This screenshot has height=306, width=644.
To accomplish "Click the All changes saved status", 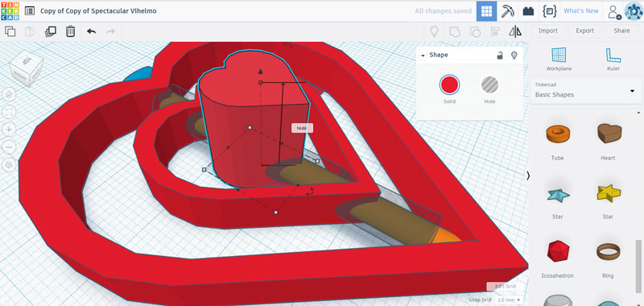I will point(444,11).
